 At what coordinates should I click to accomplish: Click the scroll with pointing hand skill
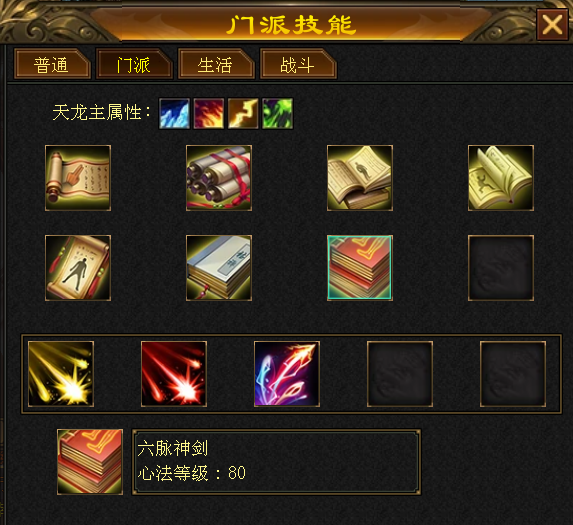click(78, 178)
